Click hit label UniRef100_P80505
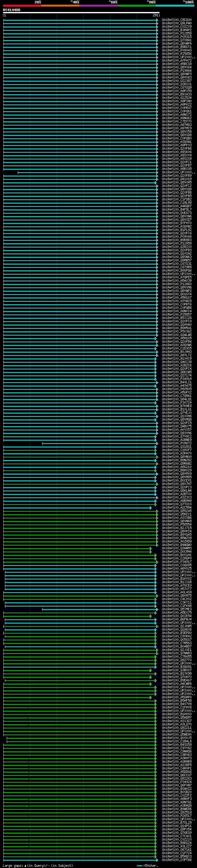197x868 pixels. point(177,389)
